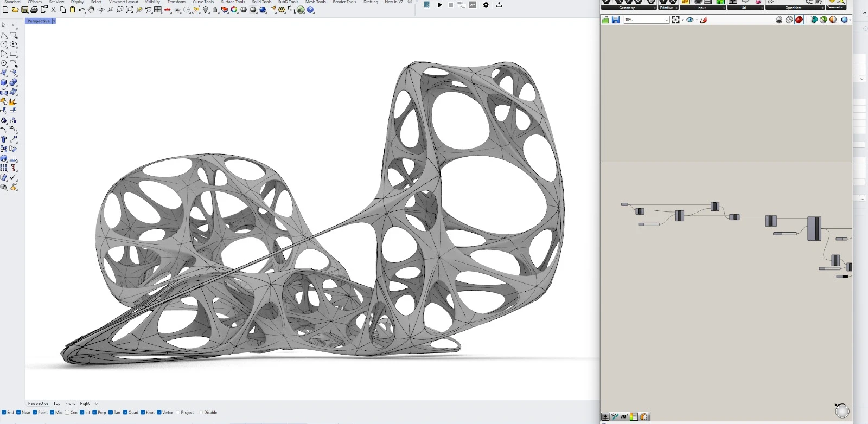Screen dimensions: 868x424
Task: Open the Perspective viewport title dropdown arrow
Action: (x=54, y=21)
